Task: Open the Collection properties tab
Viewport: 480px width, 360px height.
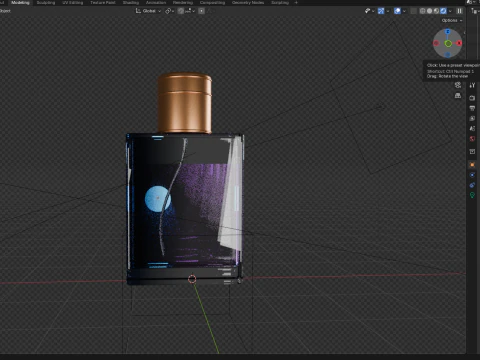Action: coord(472,152)
